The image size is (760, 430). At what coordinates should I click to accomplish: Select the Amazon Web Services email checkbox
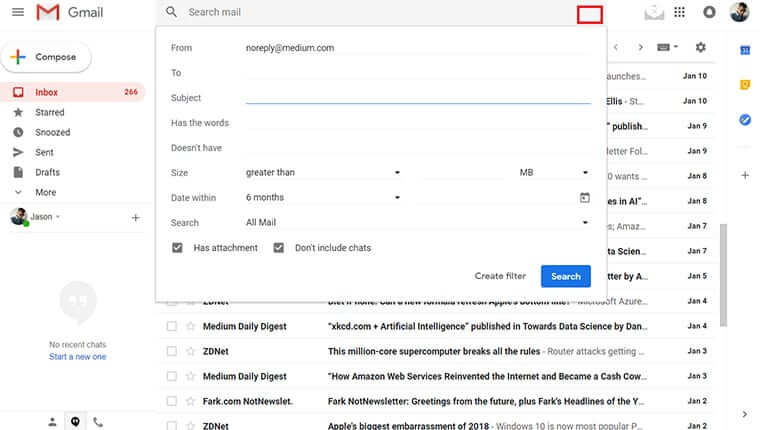(x=172, y=376)
